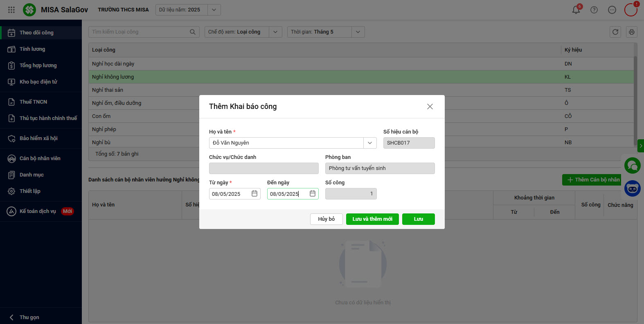The height and width of the screenshot is (324, 644).
Task: Click the Lưu và thêm mới button
Action: 372,219
